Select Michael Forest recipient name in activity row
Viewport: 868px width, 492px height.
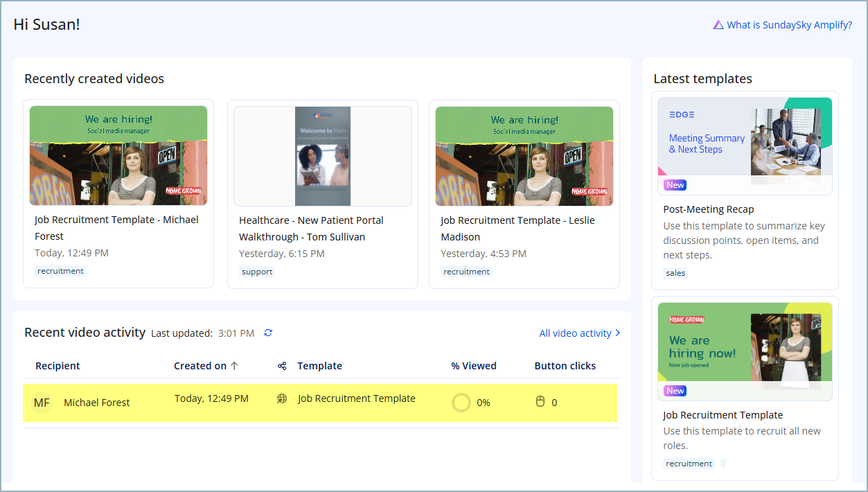pos(96,403)
